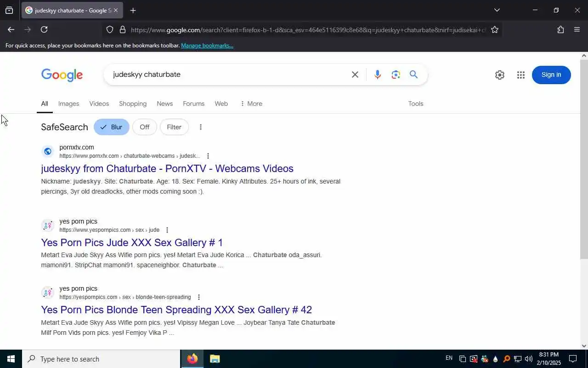Bookmark this page with the star icon

(494, 30)
